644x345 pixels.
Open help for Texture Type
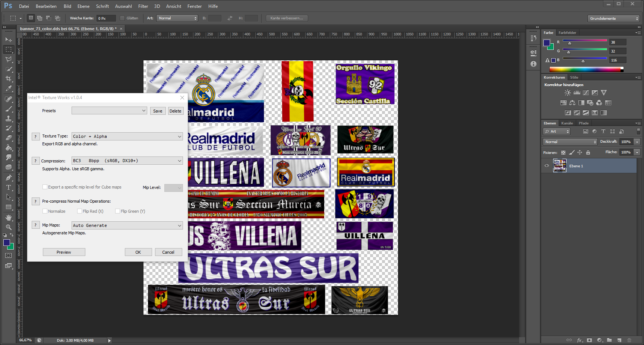[x=36, y=136]
